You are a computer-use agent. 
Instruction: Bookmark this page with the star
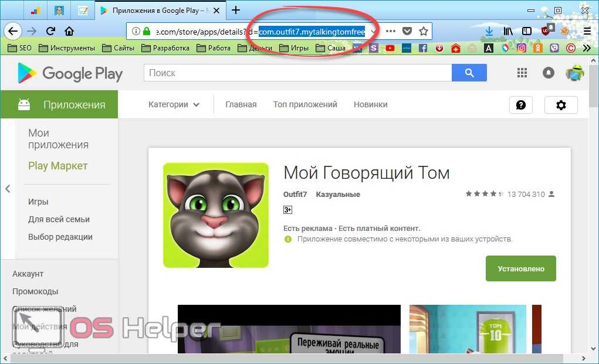(423, 31)
